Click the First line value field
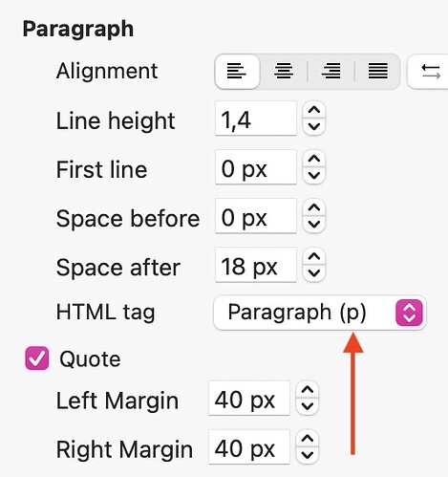Viewport: 448px width, 477px height. (x=256, y=167)
